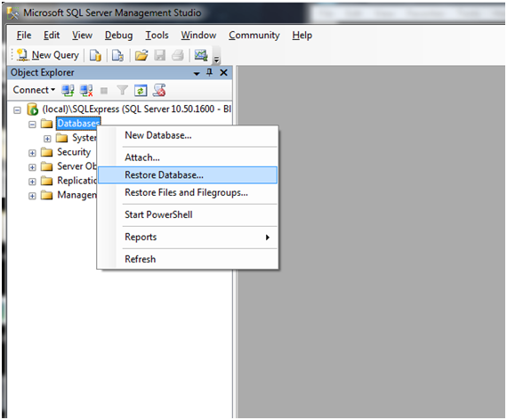Open the Window menu
The width and height of the screenshot is (507, 420).
point(198,35)
